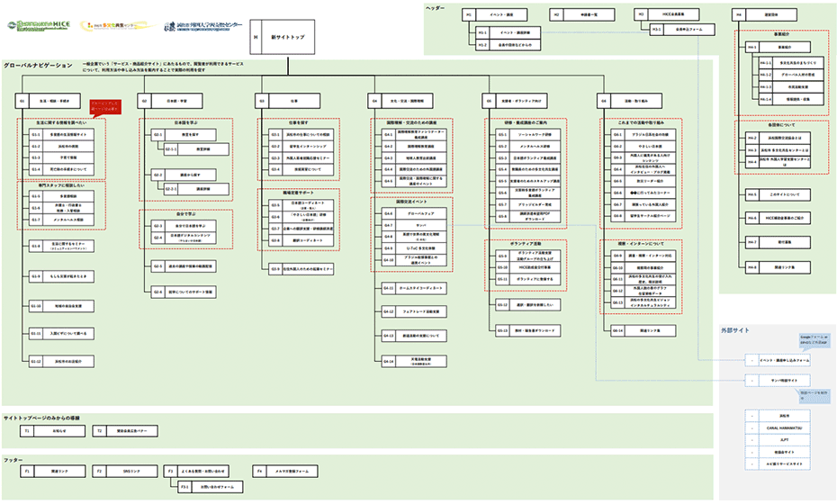Click the foreign resident study support center logo
The image size is (837, 504).
pyautogui.click(x=202, y=27)
